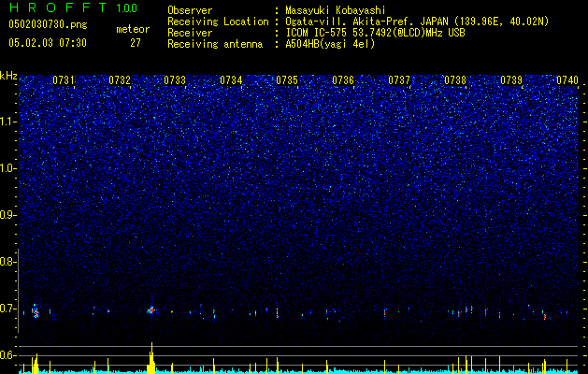The image size is (588, 374).
Task: Click the 0.6 kHz axis label
Action: point(7,355)
